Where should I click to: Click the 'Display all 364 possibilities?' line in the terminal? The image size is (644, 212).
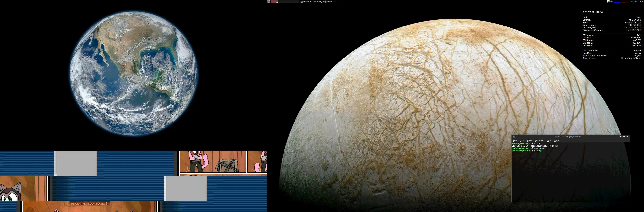pyautogui.click(x=535, y=146)
